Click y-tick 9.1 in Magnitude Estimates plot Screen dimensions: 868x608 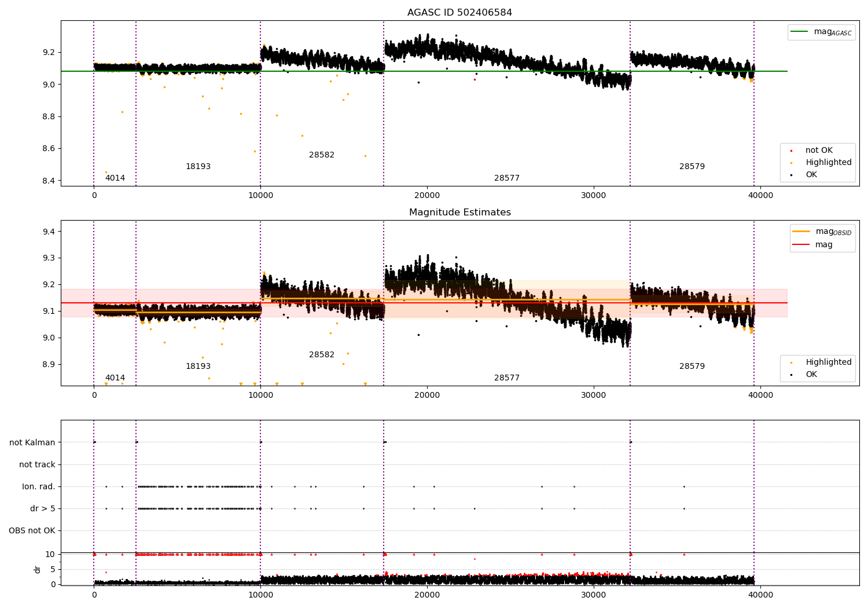pyautogui.click(x=49, y=311)
